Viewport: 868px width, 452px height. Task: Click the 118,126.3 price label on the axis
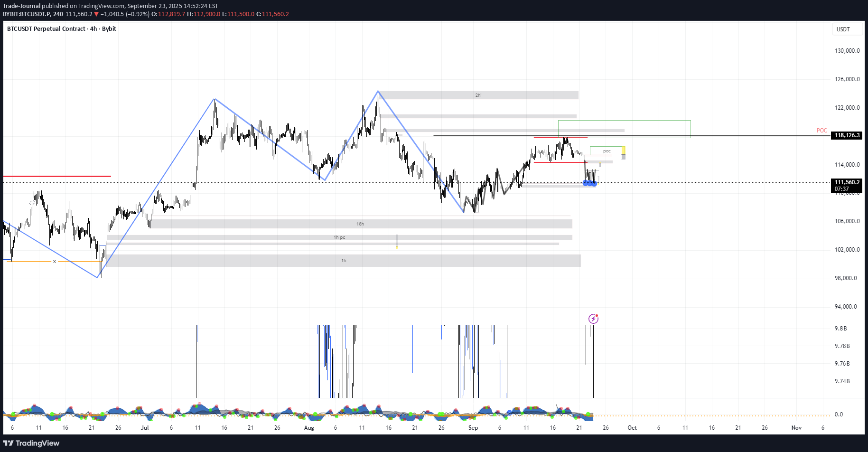pos(847,136)
